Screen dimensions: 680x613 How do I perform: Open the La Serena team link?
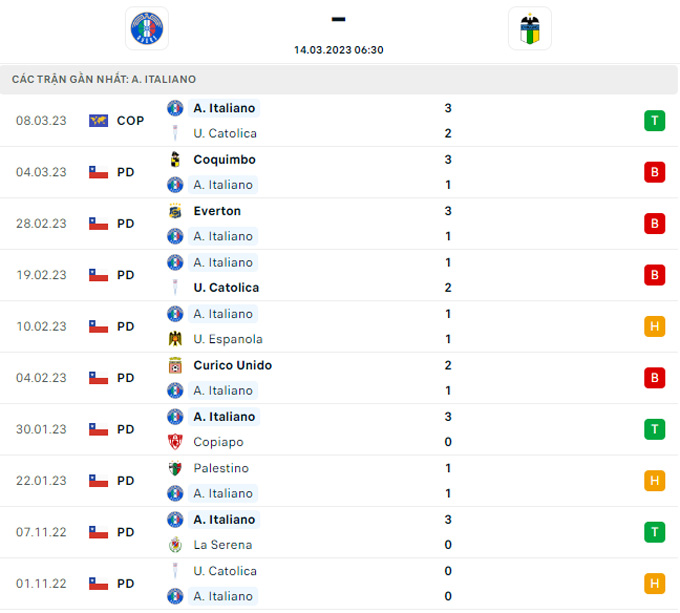coord(222,545)
